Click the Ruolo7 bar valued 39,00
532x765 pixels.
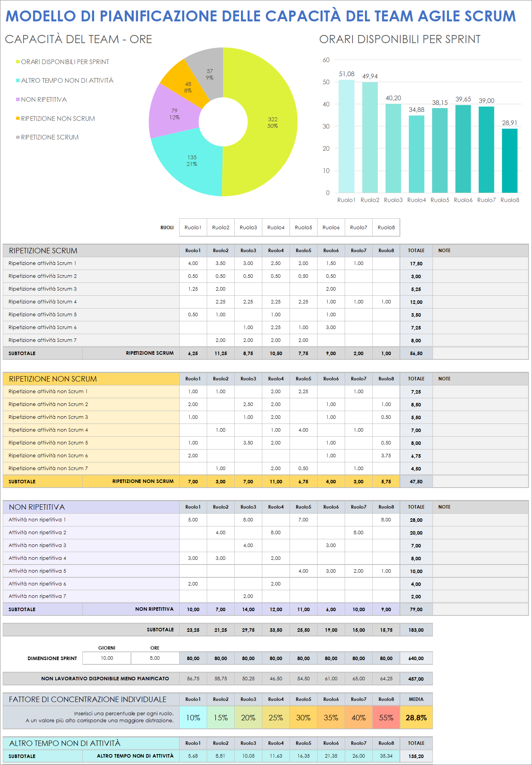click(486, 150)
